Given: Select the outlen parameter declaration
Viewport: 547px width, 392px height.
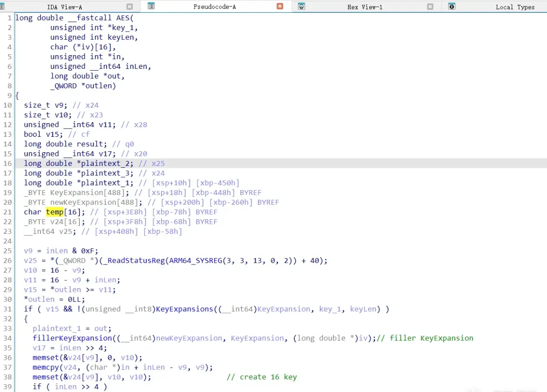Looking at the screenshot, I should pos(98,86).
